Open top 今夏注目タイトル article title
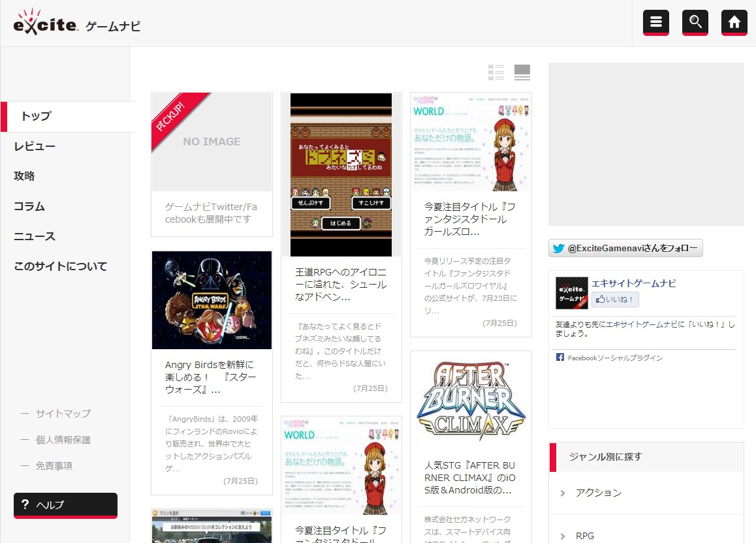Screen dimensions: 756x543 470,219
